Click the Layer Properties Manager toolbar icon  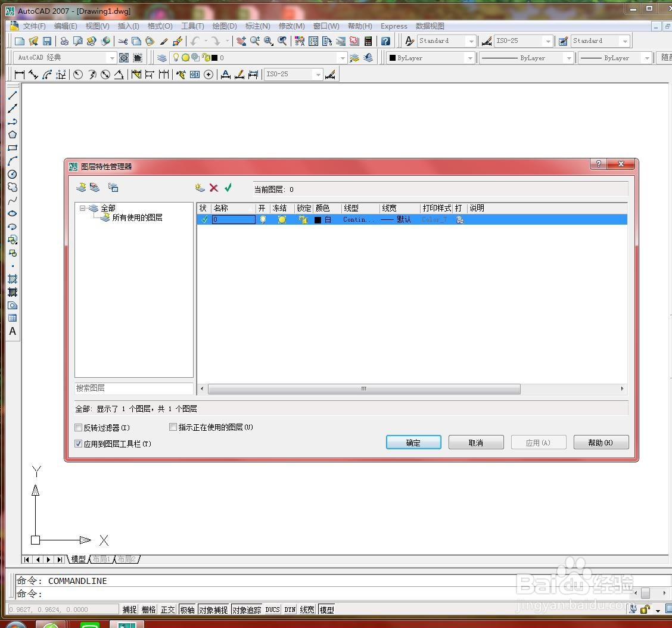tap(161, 57)
